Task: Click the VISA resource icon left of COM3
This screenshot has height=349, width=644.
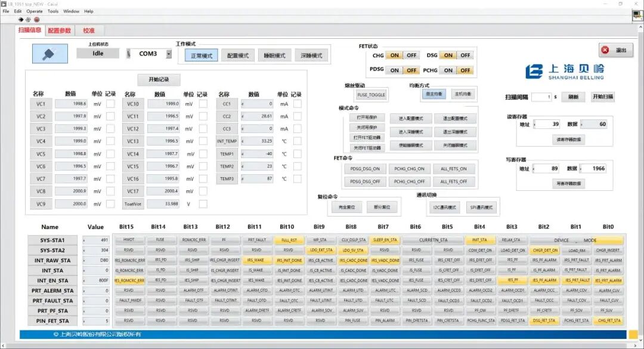Action: pos(129,54)
